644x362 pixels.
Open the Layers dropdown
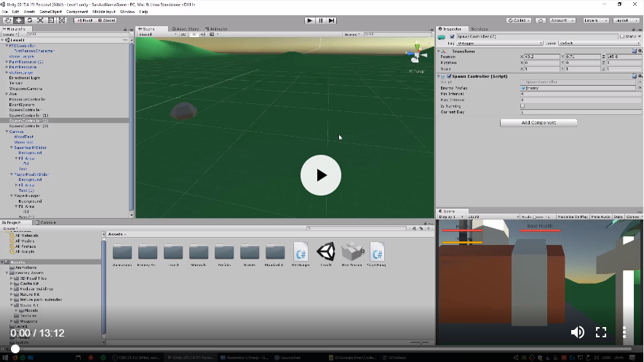tap(597, 20)
